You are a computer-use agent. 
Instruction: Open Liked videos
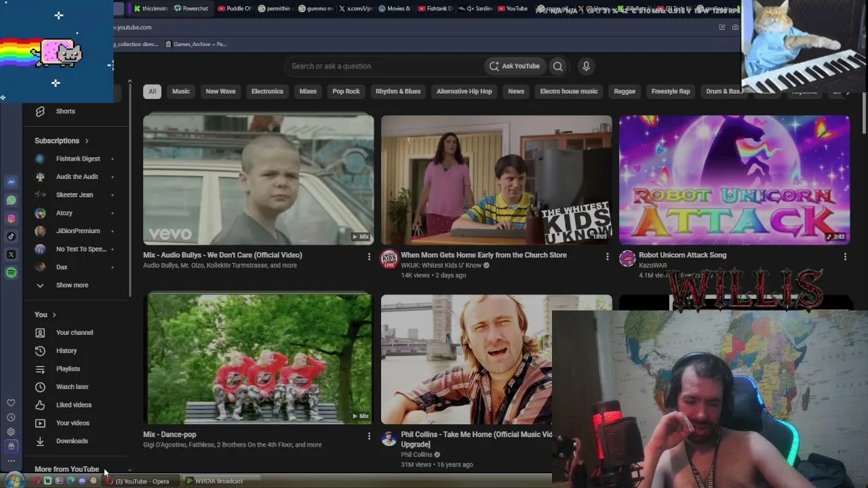[75, 405]
